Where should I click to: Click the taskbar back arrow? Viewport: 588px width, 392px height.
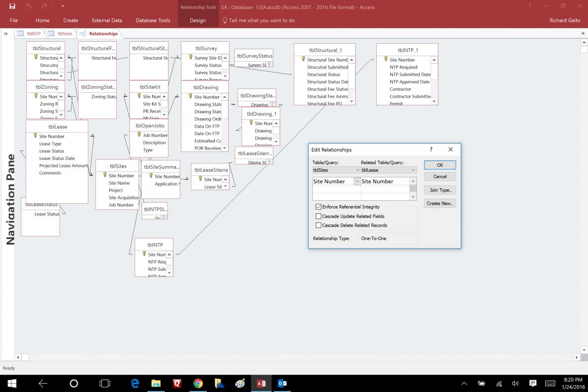coord(43,383)
